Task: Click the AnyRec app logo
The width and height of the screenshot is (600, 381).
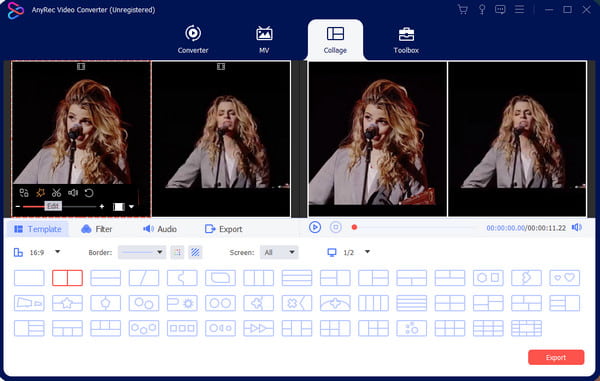Action: [15, 10]
